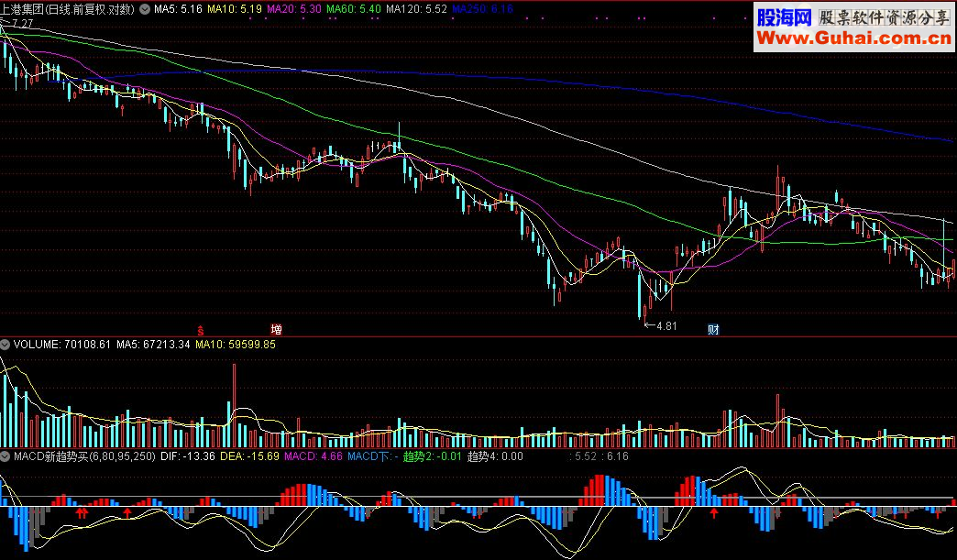Expand the MACD新趋势买 panel indicator menu

[x=5, y=456]
